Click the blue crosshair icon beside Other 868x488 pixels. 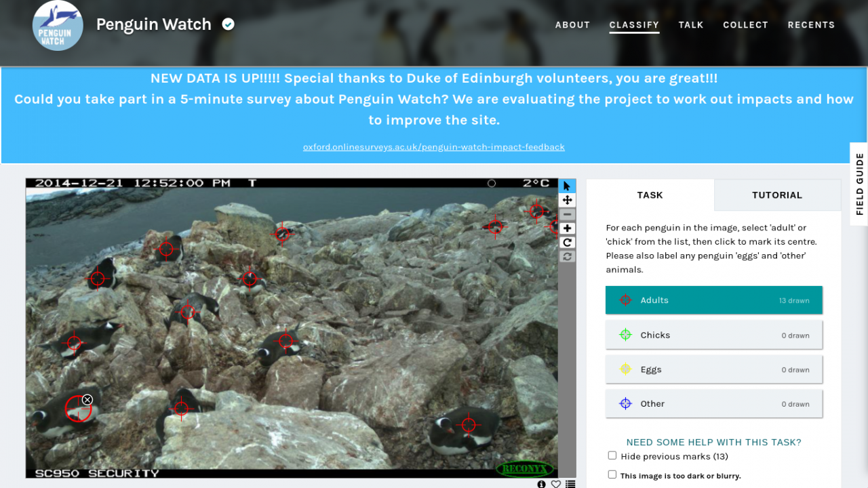(625, 403)
